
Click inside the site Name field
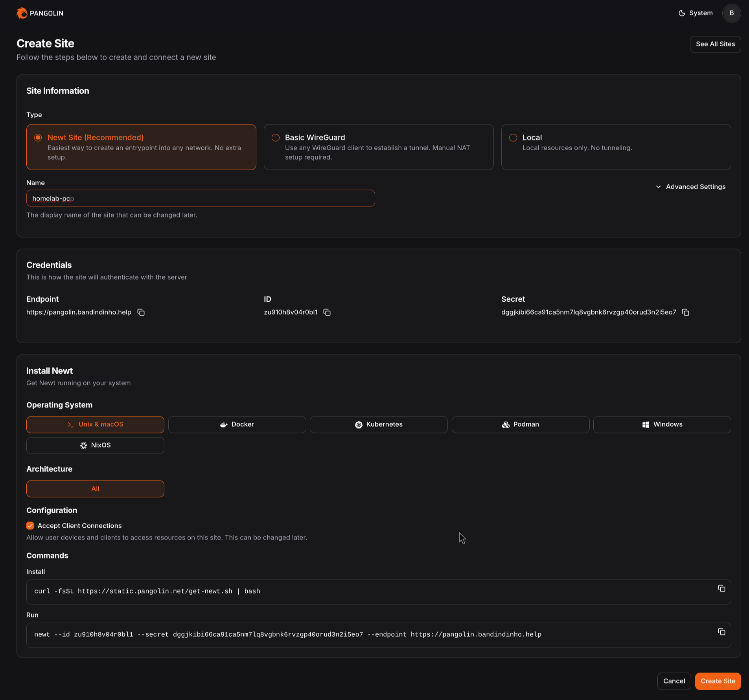click(x=201, y=198)
